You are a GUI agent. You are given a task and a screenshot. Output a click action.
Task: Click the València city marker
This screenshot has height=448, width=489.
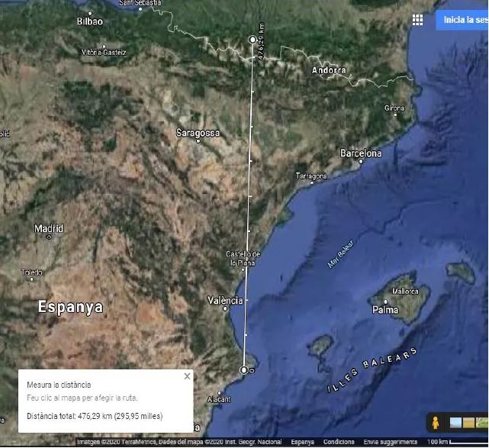(225, 308)
